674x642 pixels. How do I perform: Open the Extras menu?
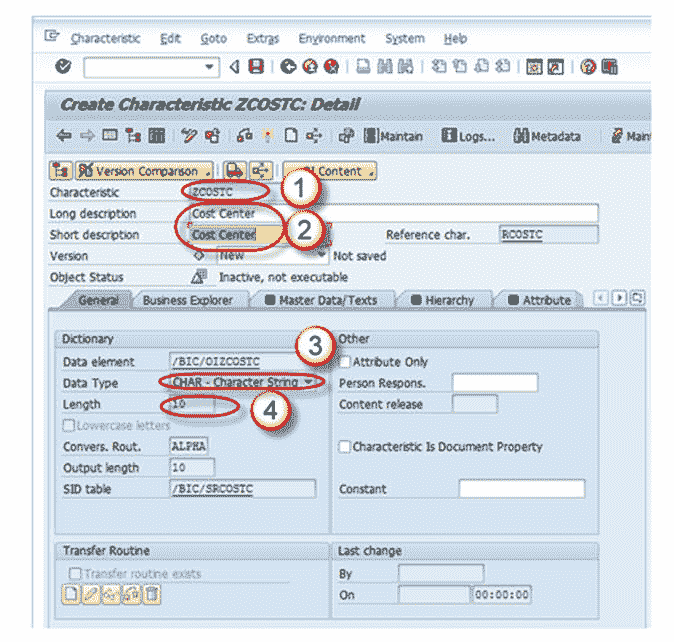click(x=263, y=39)
